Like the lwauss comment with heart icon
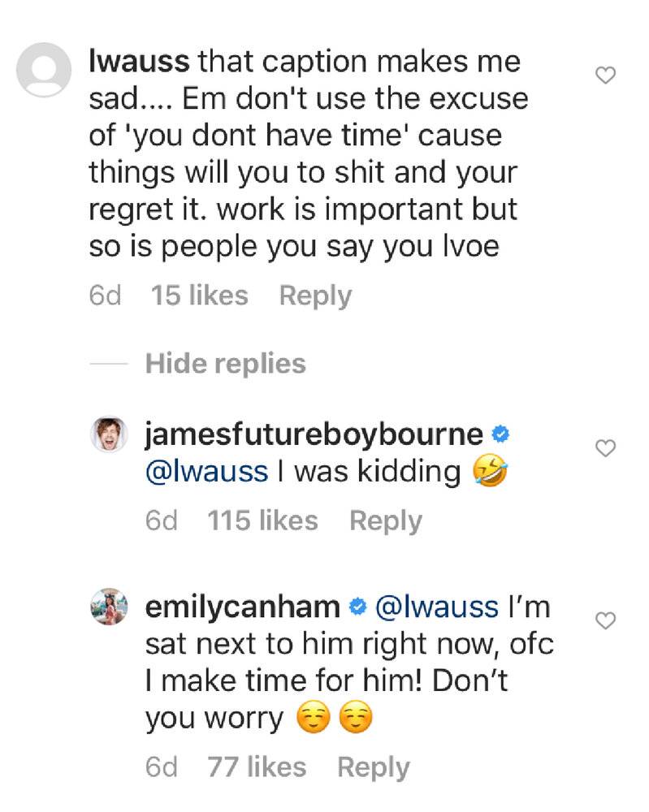This screenshot has width=649, height=812. (x=605, y=76)
